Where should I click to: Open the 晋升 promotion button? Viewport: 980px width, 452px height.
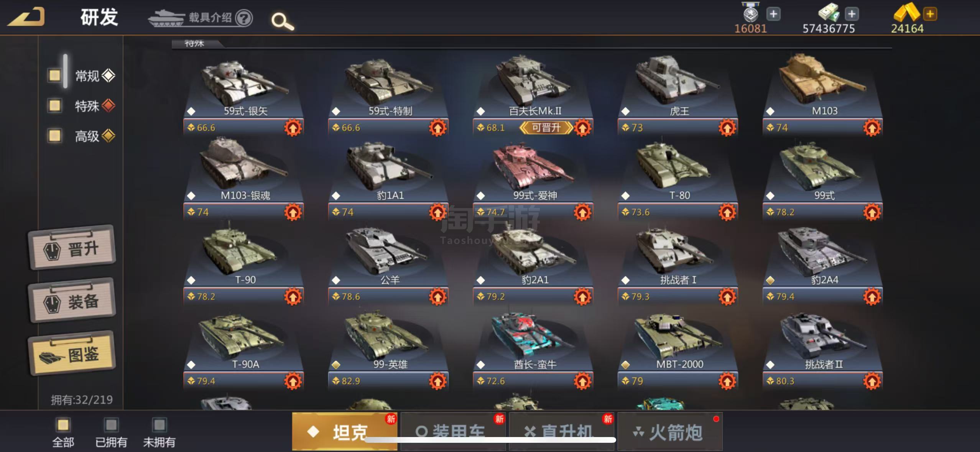coord(72,248)
